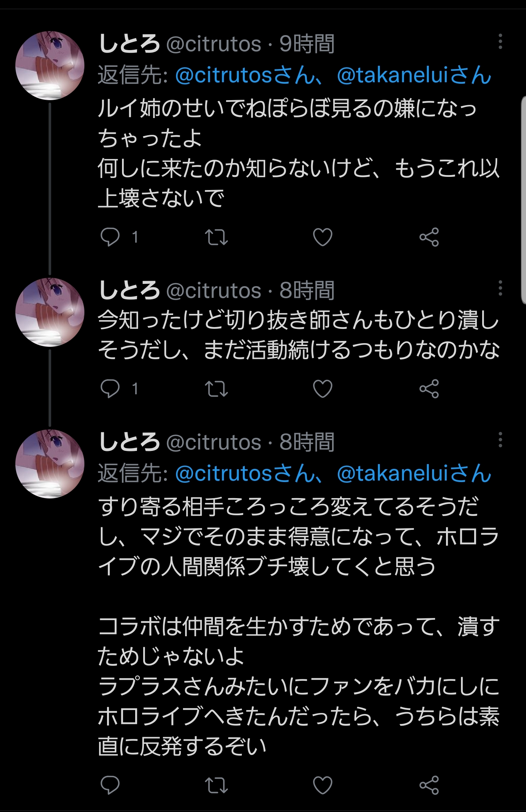Open しとろ's avatar on the second tweet
The image size is (526, 812).
[50, 312]
